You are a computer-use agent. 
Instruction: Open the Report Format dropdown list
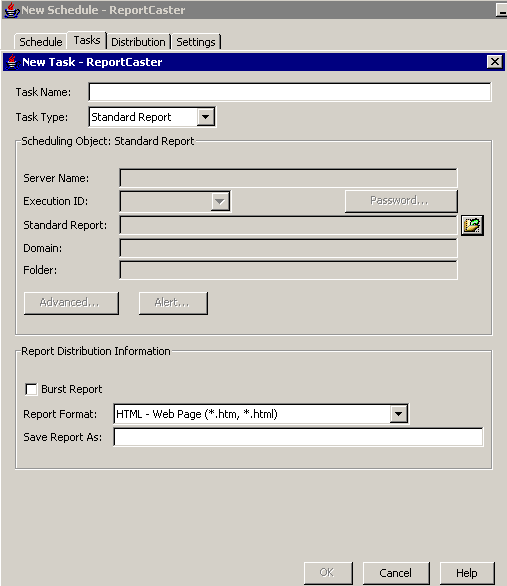coord(399,414)
